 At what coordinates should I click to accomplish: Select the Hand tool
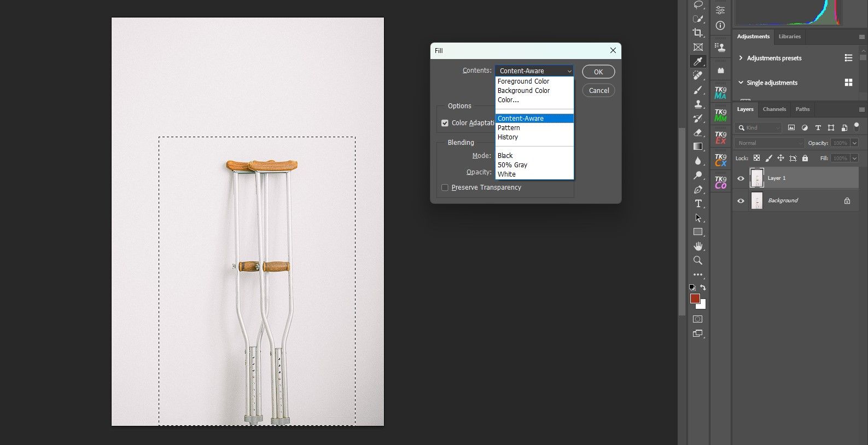tap(698, 246)
